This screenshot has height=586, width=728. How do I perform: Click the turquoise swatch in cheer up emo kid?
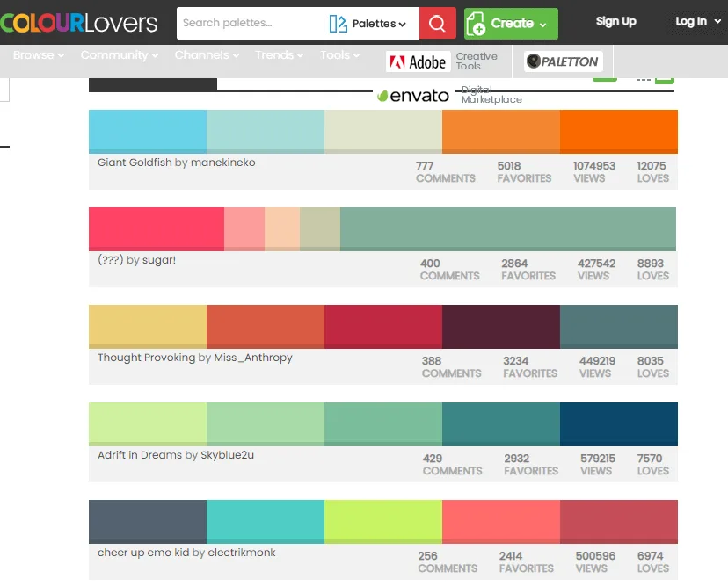266,522
